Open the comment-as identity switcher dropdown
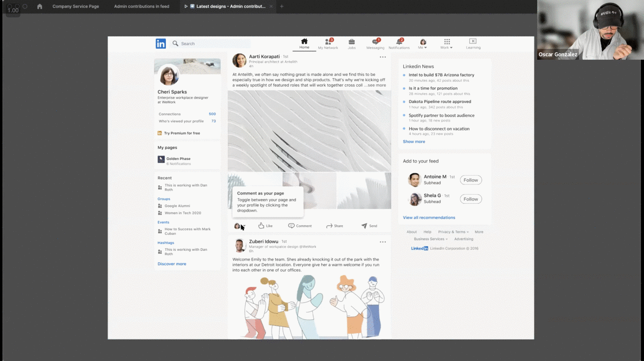644x361 pixels. 240,226
